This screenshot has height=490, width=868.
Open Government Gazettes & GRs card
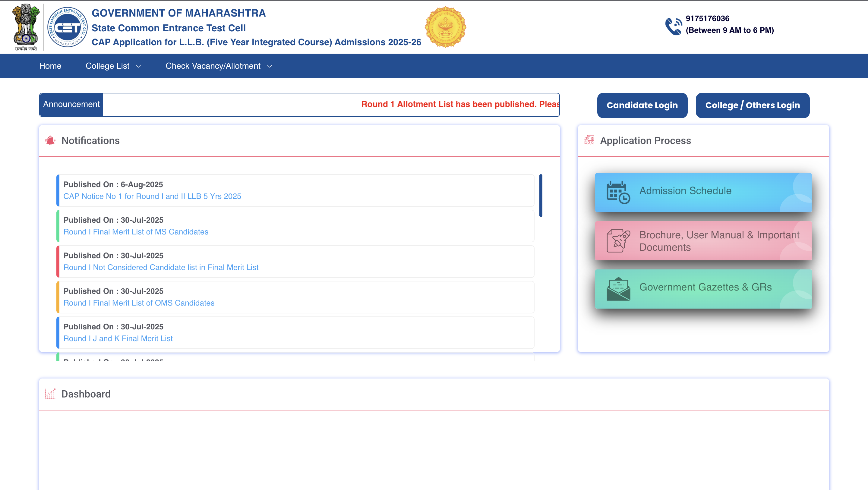pyautogui.click(x=703, y=289)
